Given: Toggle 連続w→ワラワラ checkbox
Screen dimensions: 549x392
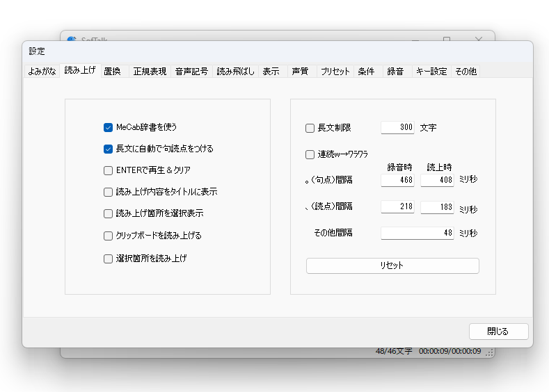Looking at the screenshot, I should pos(310,154).
